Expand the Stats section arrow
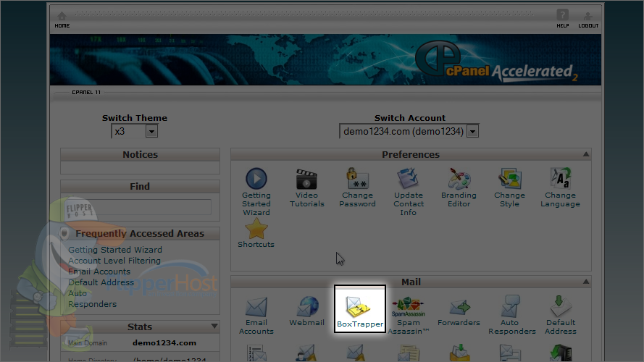 pyautogui.click(x=214, y=327)
